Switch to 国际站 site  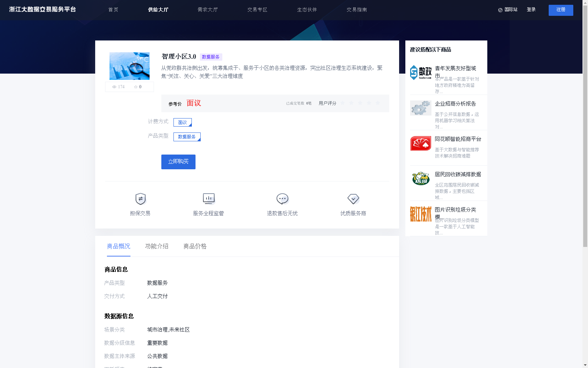click(511, 10)
